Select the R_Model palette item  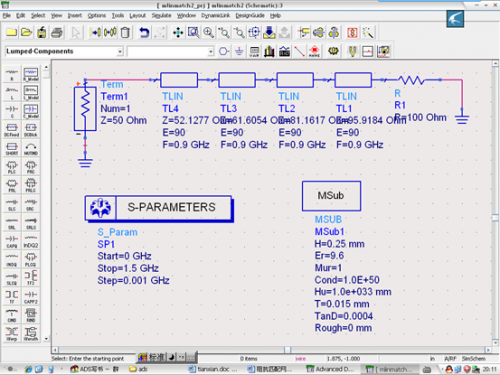pos(31,74)
